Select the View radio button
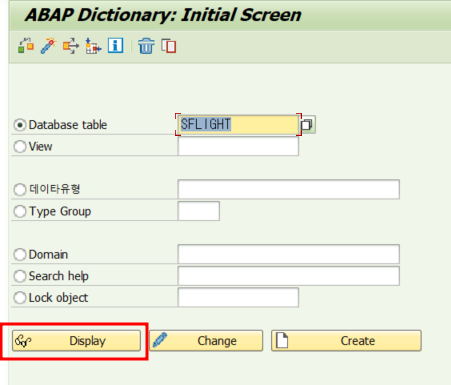This screenshot has height=385, width=451. 20,146
